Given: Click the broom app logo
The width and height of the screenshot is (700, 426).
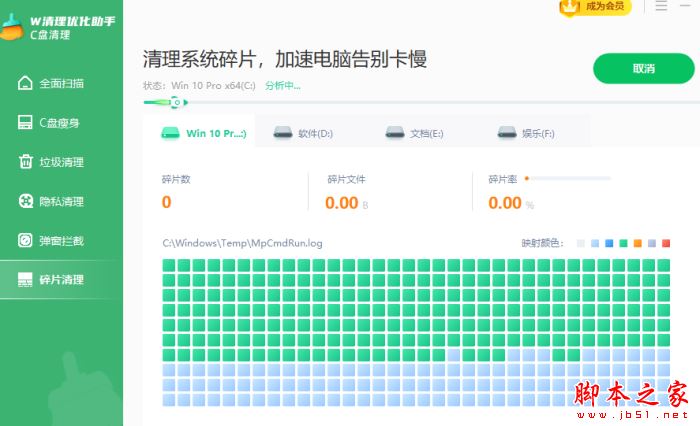Looking at the screenshot, I should pyautogui.click(x=12, y=28).
